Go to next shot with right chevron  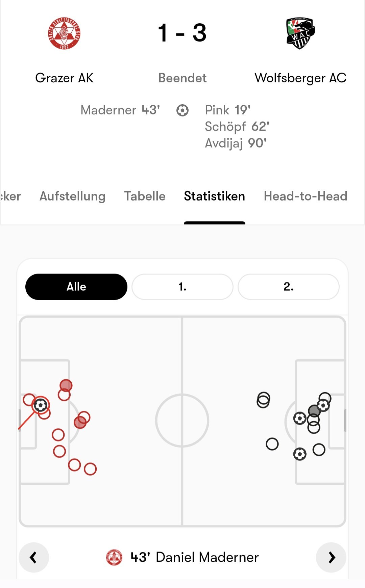(x=331, y=557)
